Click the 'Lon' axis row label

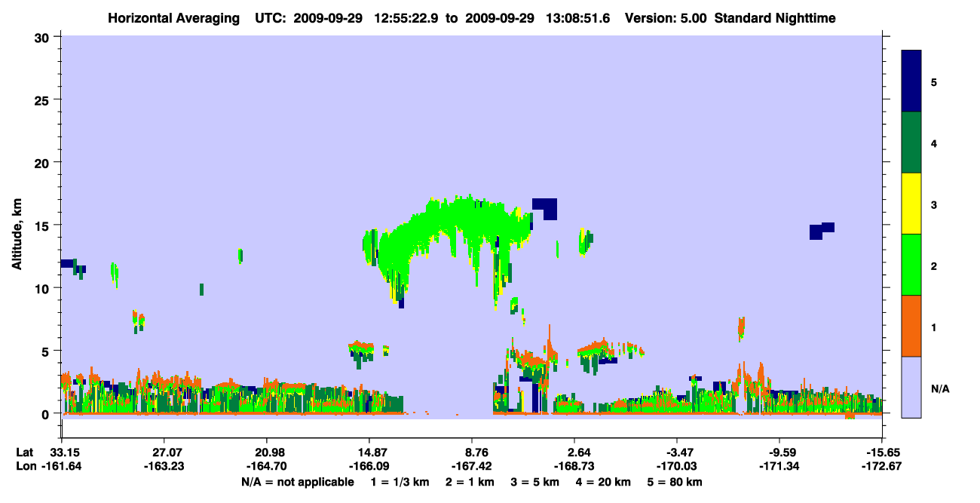pyautogui.click(x=25, y=467)
